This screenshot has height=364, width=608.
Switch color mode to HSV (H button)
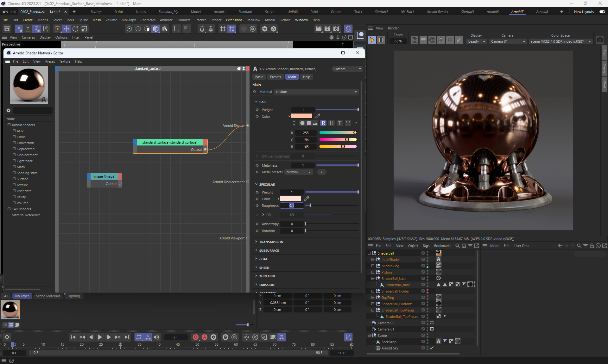pyautogui.click(x=331, y=123)
